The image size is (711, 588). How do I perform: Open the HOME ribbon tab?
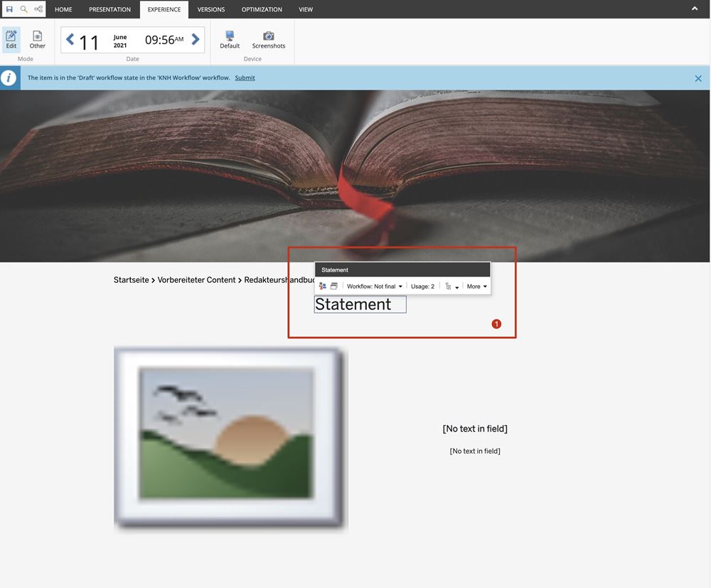pos(63,9)
